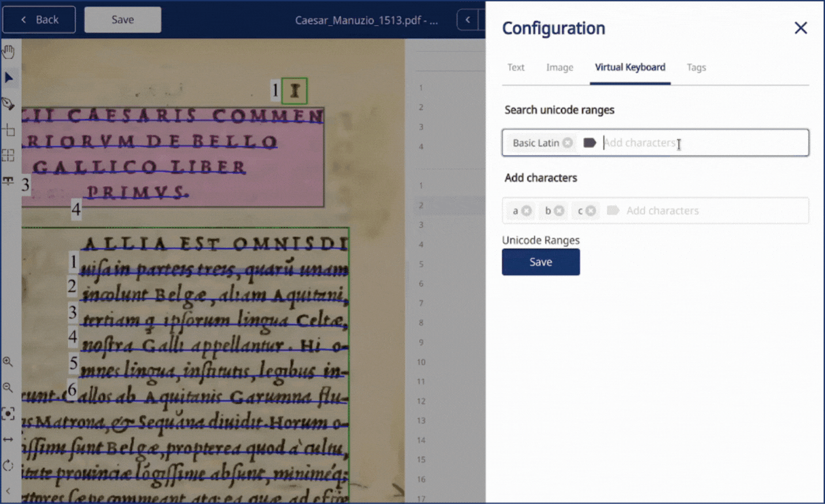This screenshot has height=504, width=825.
Task: Click the rotate image icon
Action: (8, 465)
